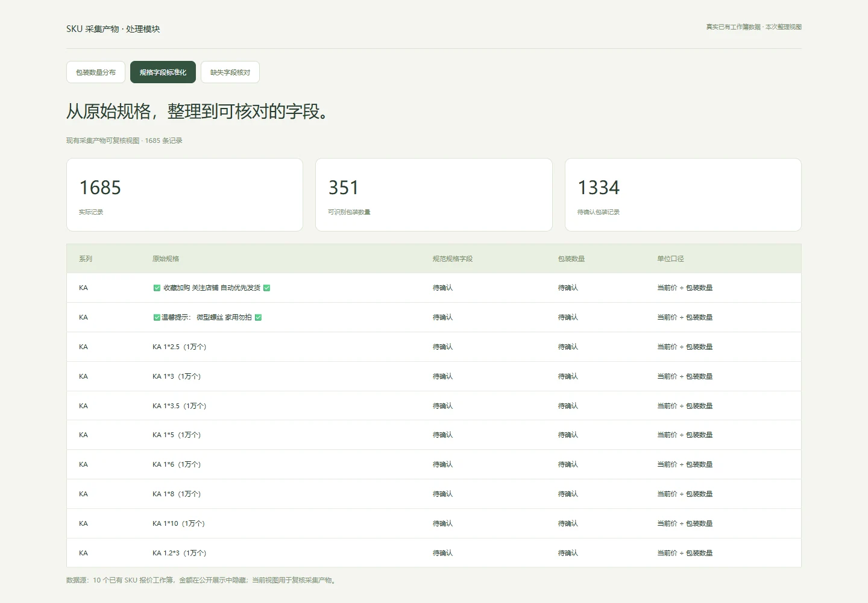The height and width of the screenshot is (603, 868).
Task: Click the KA 1*8（1万个）spec cell
Action: [x=177, y=494]
